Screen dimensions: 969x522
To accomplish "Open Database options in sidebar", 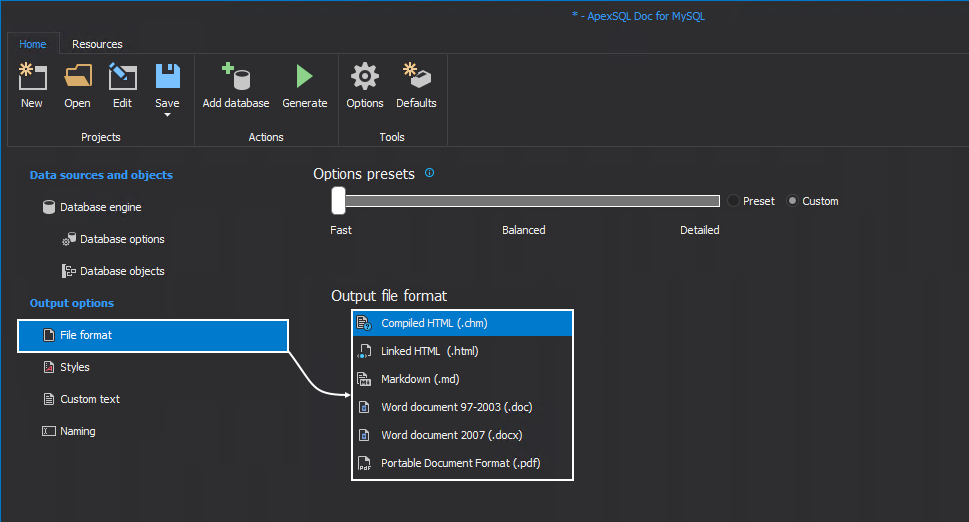I will click(x=122, y=239).
